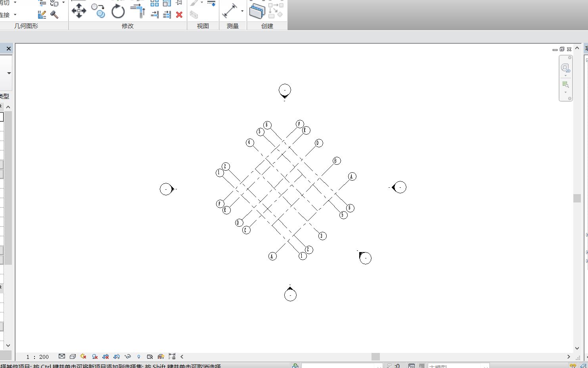
Task: Click the Trim/Extend Multiple Elements icon
Action: [x=167, y=14]
